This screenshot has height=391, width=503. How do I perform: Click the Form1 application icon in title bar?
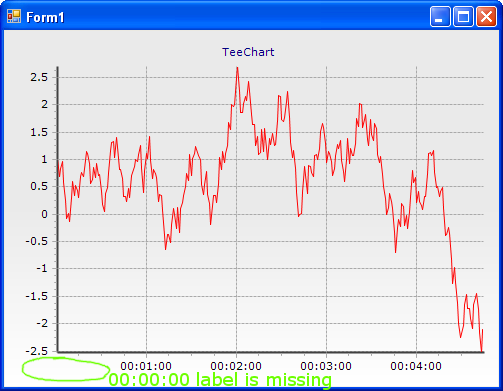pyautogui.click(x=14, y=16)
